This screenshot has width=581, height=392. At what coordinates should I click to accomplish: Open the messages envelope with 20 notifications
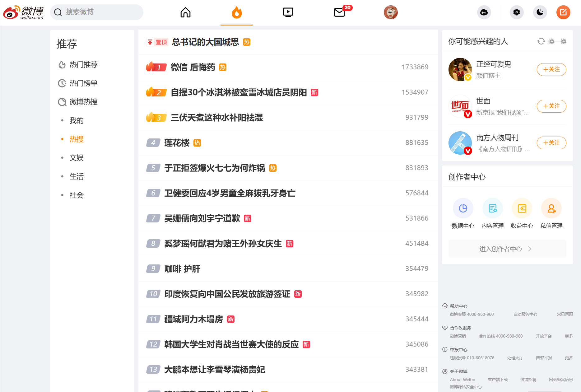[339, 12]
